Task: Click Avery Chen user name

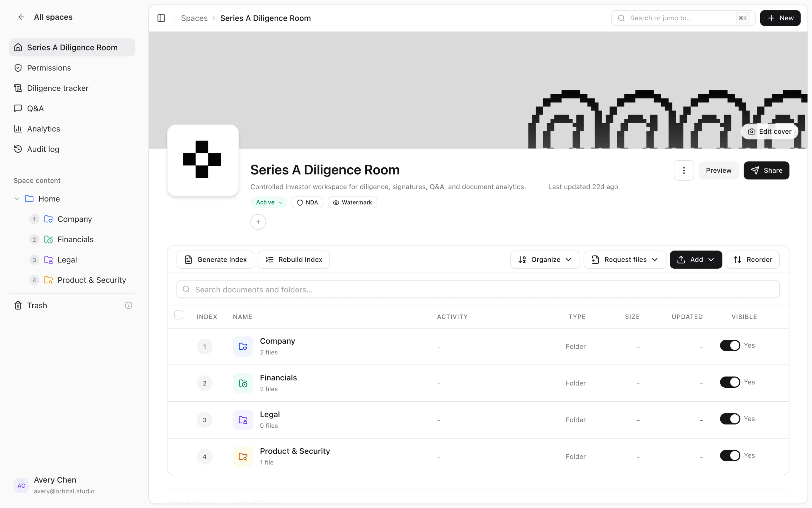Action: click(55, 480)
